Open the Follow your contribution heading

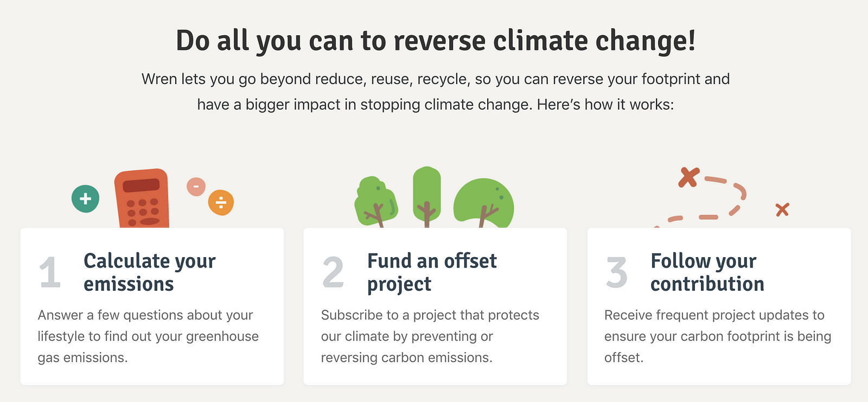(707, 272)
